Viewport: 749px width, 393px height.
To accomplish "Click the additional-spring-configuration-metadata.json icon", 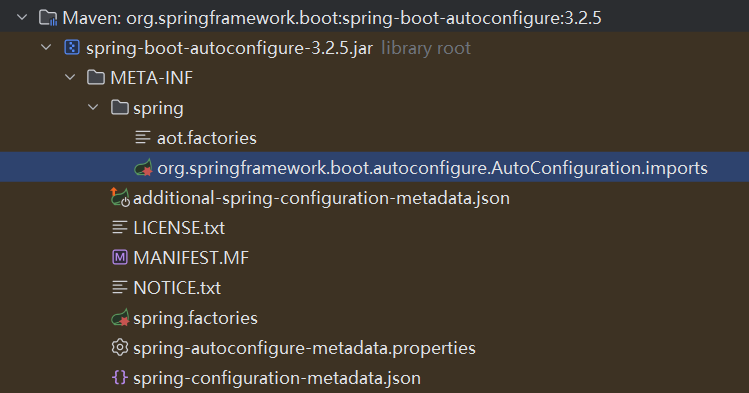I will tap(120, 197).
